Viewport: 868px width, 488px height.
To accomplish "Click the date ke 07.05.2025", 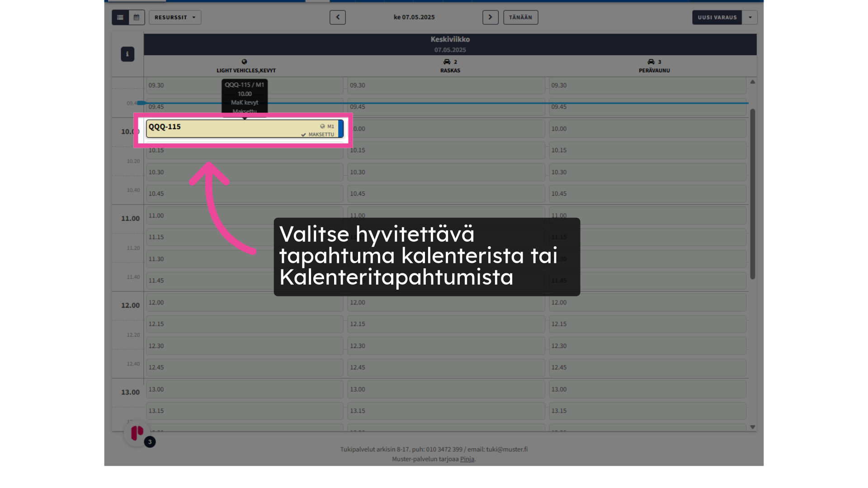I will point(414,17).
